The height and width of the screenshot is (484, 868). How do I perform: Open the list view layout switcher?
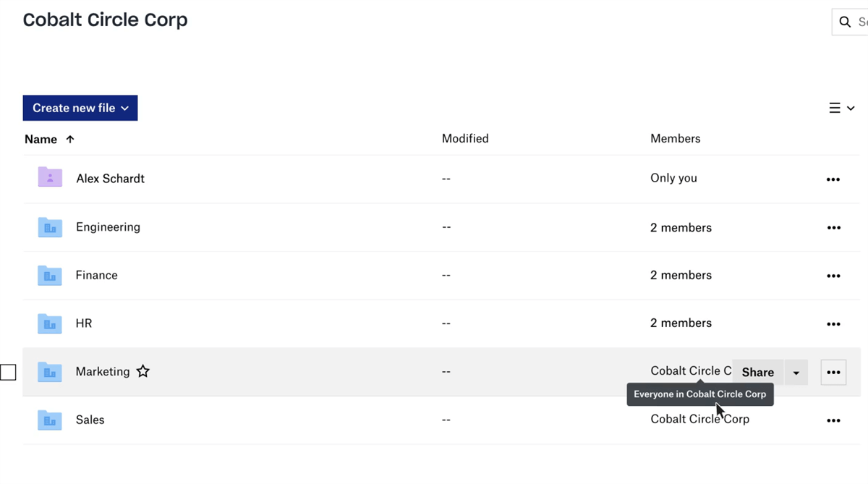(841, 109)
